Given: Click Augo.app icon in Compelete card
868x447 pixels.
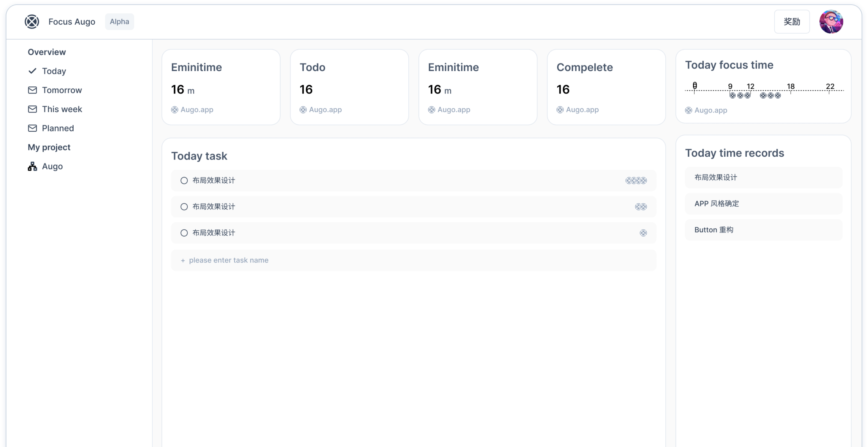Looking at the screenshot, I should coord(560,110).
